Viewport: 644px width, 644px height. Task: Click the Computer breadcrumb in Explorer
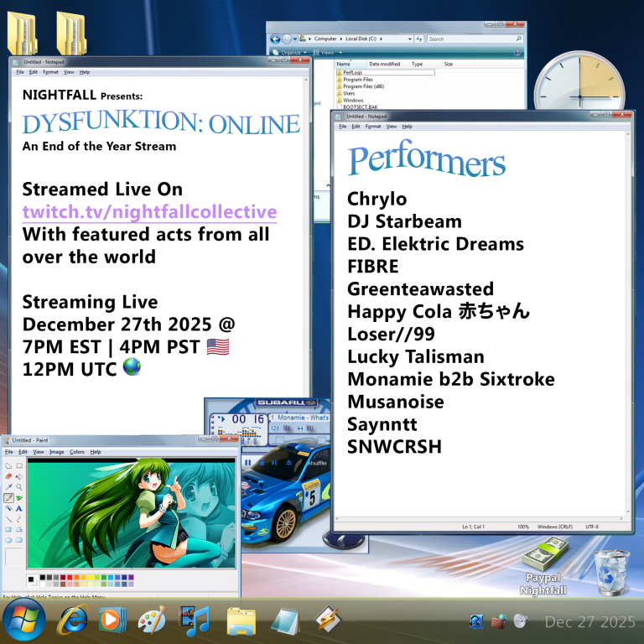coord(325,39)
